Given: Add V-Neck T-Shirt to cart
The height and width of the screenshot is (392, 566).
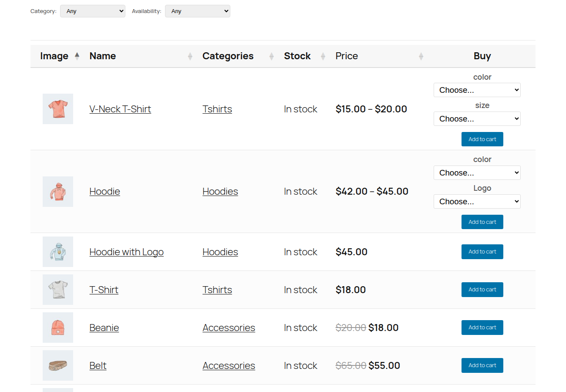Looking at the screenshot, I should point(482,139).
